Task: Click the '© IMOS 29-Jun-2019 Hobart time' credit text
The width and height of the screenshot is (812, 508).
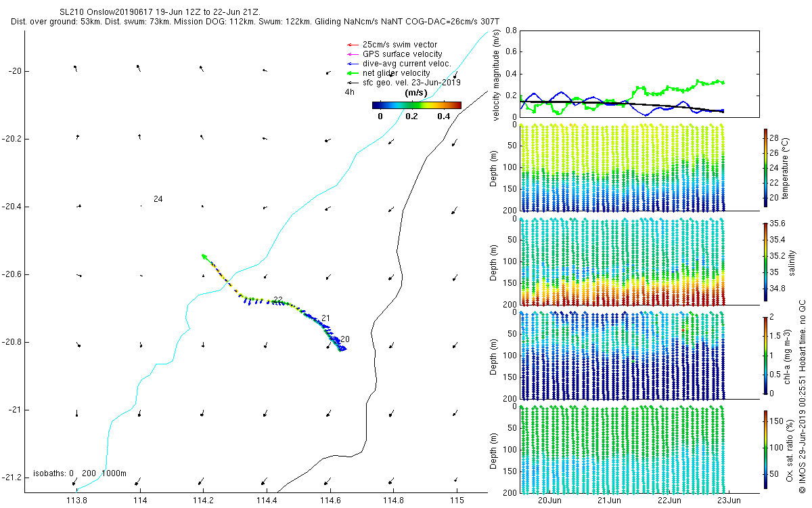Action: (802, 396)
